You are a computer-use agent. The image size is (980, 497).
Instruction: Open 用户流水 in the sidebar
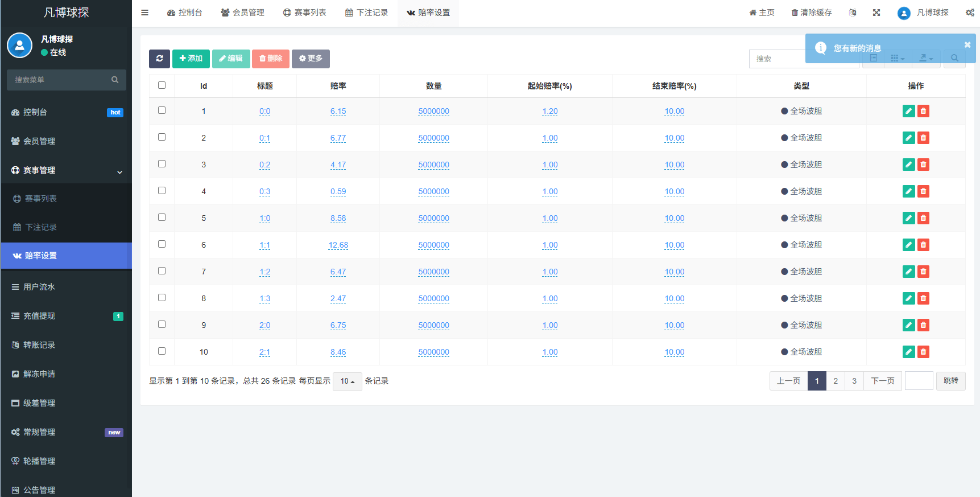[67, 287]
